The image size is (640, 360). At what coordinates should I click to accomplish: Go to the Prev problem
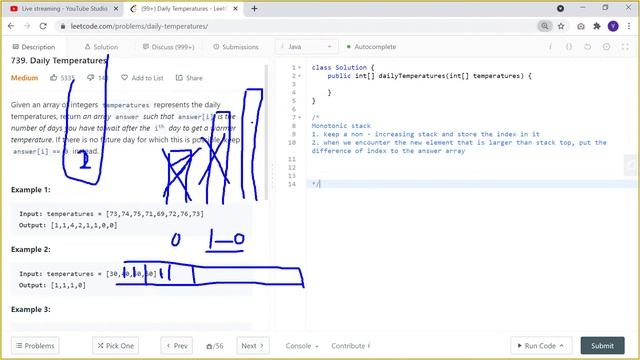pos(177,346)
